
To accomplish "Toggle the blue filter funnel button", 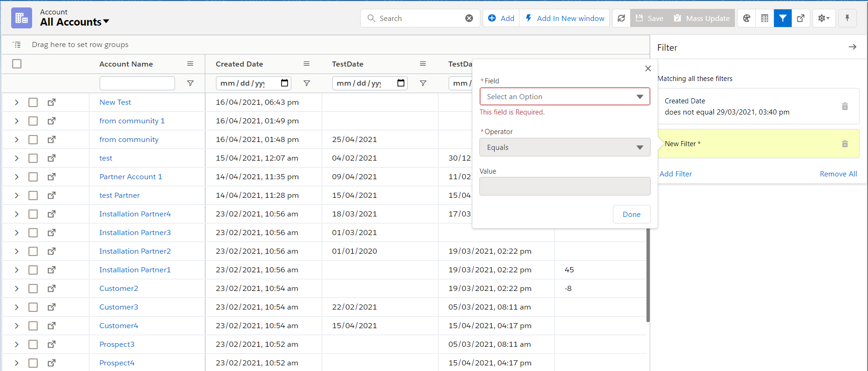I will (783, 18).
